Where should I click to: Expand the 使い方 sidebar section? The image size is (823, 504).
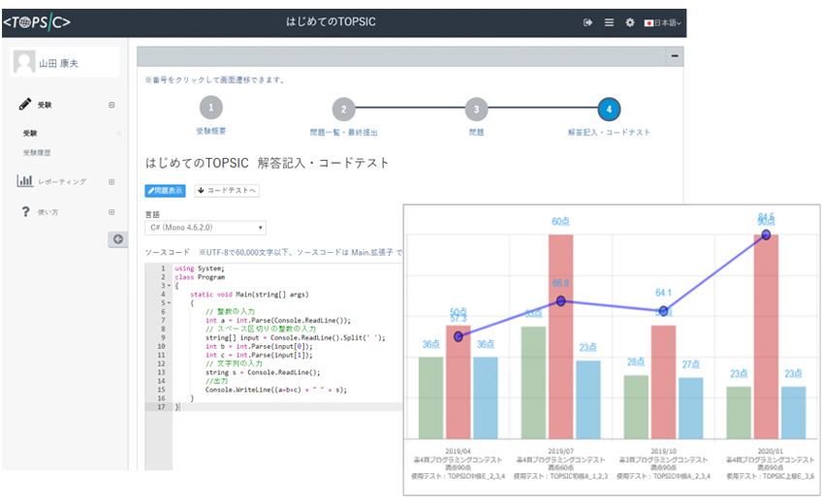(x=111, y=212)
